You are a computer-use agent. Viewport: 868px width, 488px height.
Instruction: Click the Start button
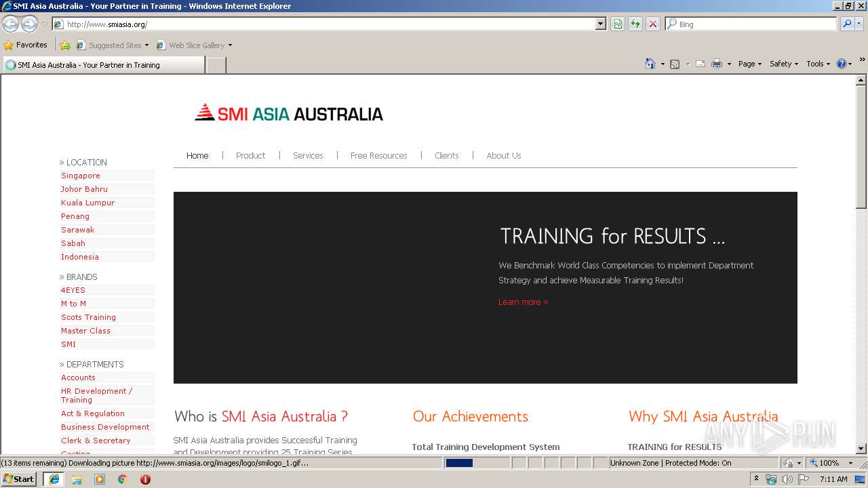coord(19,479)
